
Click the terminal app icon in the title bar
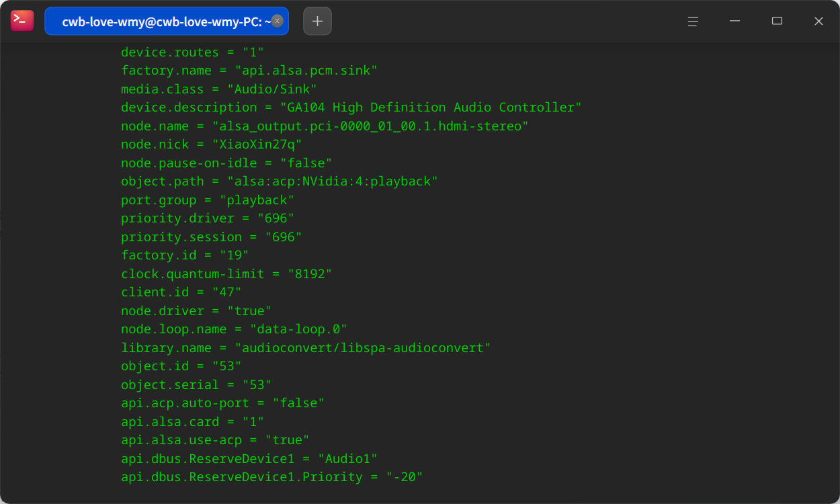[x=22, y=21]
